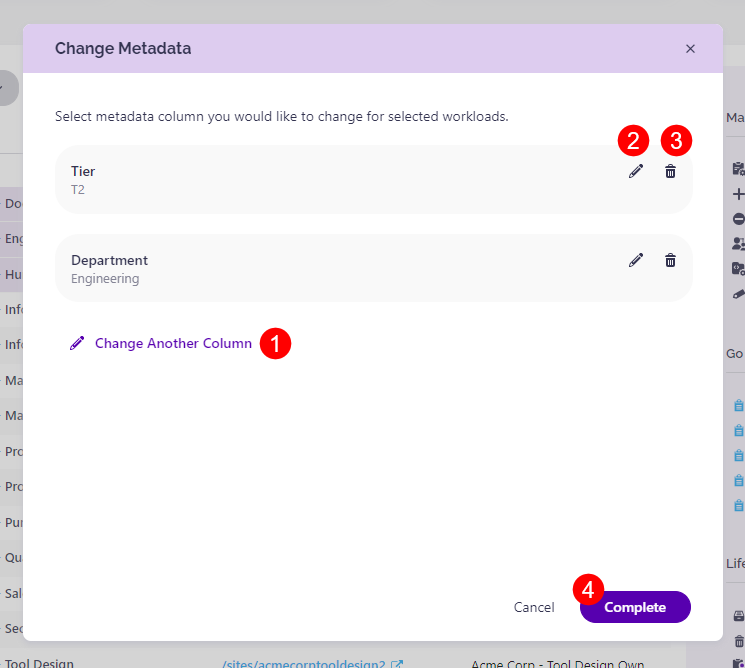Image resolution: width=745 pixels, height=668 pixels.
Task: Click the Engineering value text
Action: [x=105, y=278]
